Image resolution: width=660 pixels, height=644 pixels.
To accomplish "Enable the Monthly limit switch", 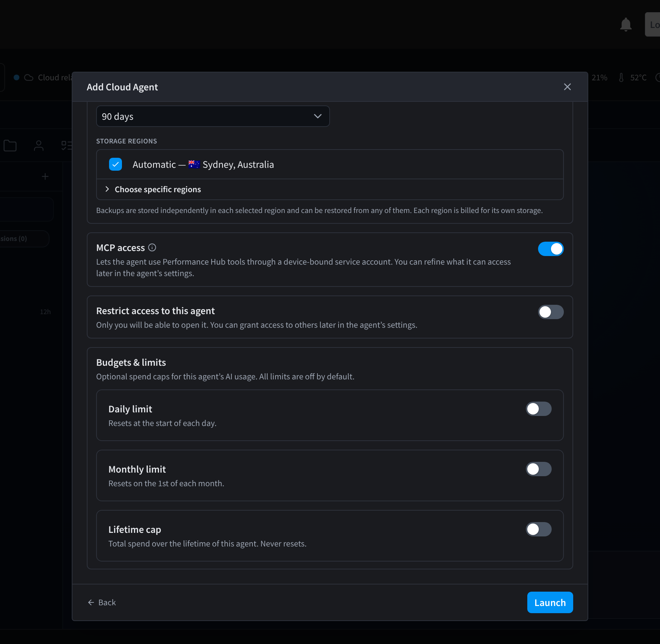I will pyautogui.click(x=538, y=469).
